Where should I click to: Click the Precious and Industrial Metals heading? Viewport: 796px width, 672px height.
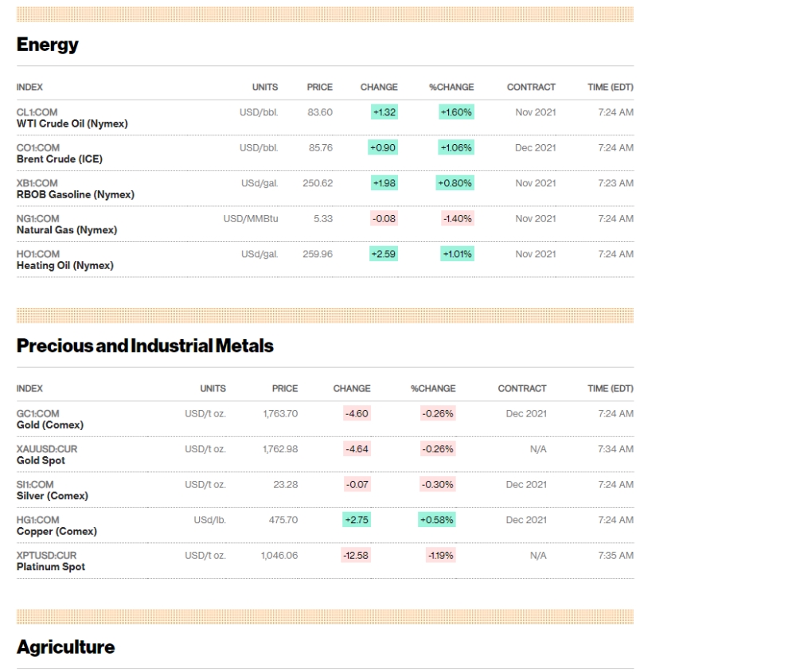(x=145, y=346)
